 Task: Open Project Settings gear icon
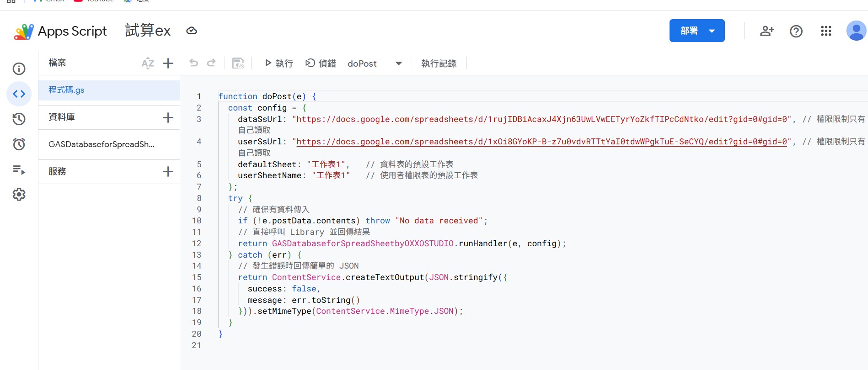click(x=19, y=195)
